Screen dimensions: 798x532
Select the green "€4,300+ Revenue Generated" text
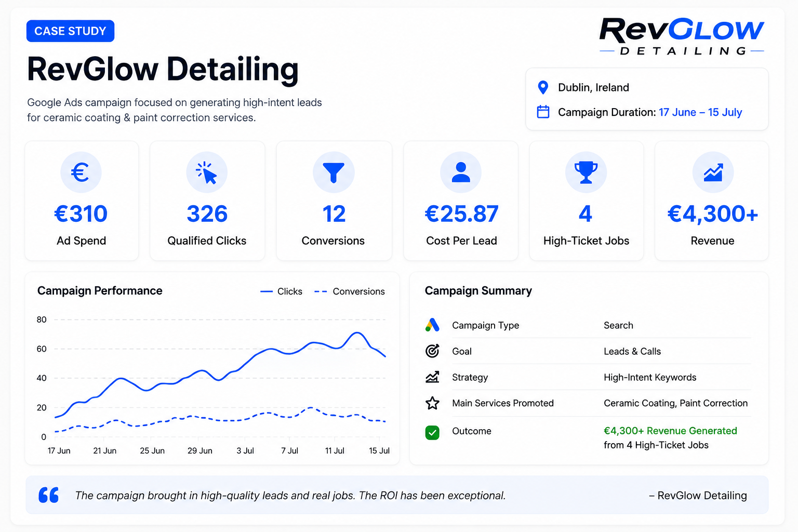click(670, 431)
